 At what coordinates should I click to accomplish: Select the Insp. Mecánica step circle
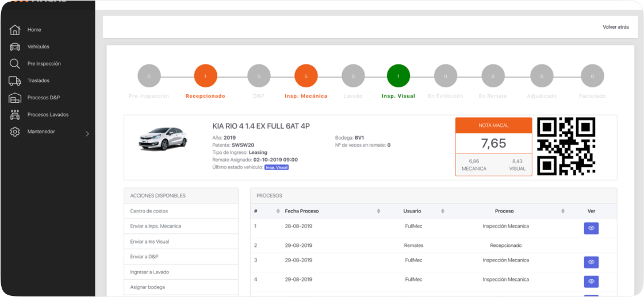(x=306, y=76)
